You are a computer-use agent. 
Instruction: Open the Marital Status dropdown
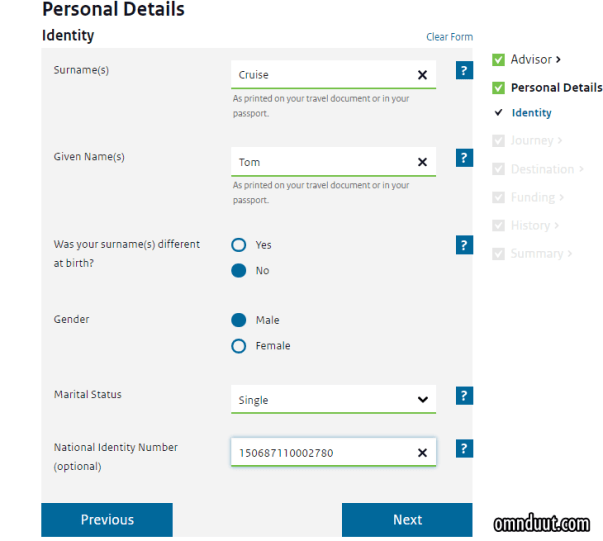click(x=333, y=400)
